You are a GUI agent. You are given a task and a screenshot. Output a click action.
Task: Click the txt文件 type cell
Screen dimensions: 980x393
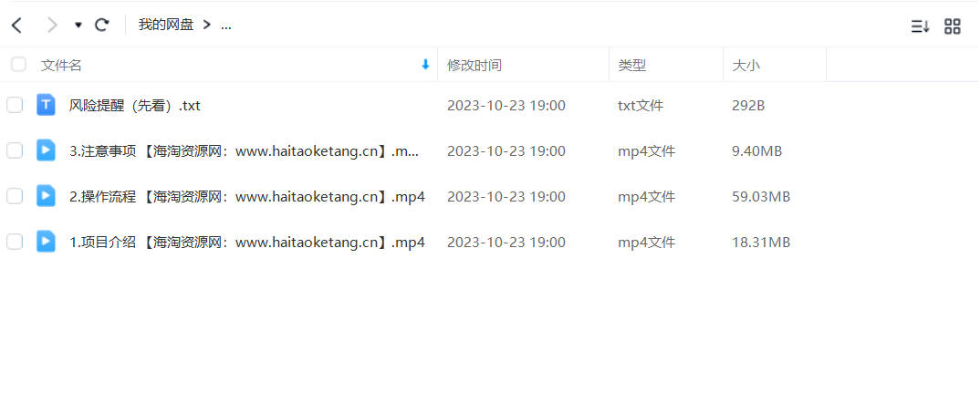click(x=641, y=106)
